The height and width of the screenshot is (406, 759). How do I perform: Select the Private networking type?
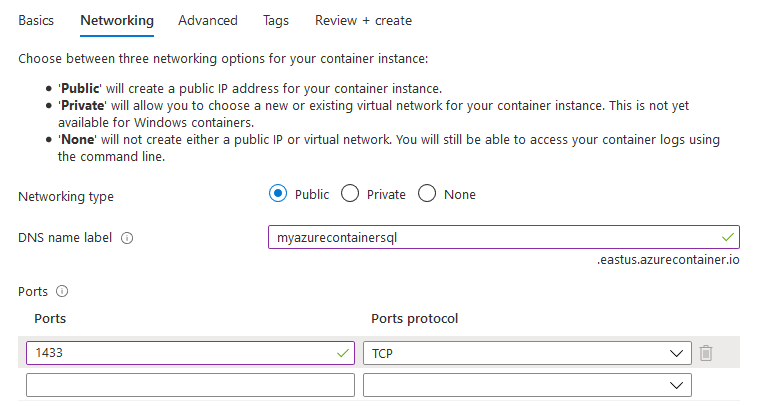coord(349,194)
